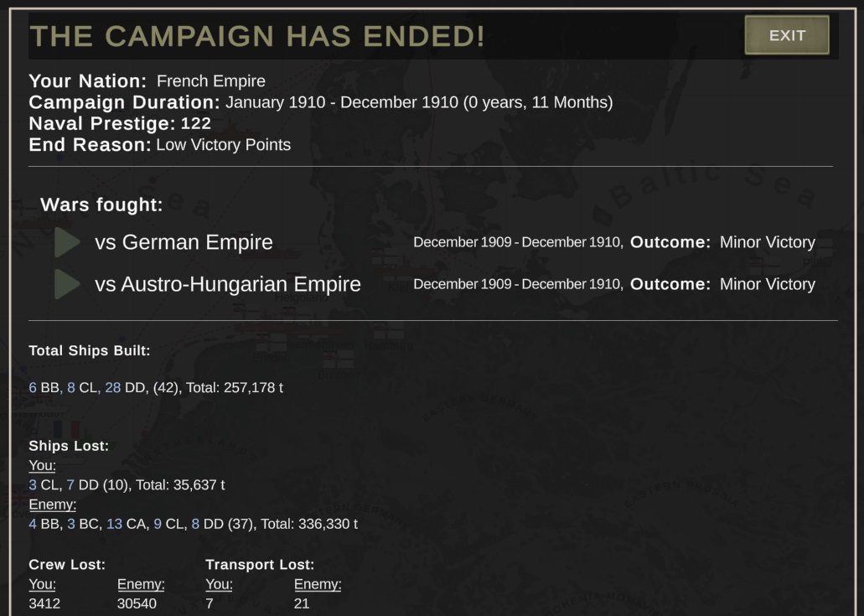
Task: Click the Austro-Hungarian Minor Victory outcome
Action: point(768,284)
